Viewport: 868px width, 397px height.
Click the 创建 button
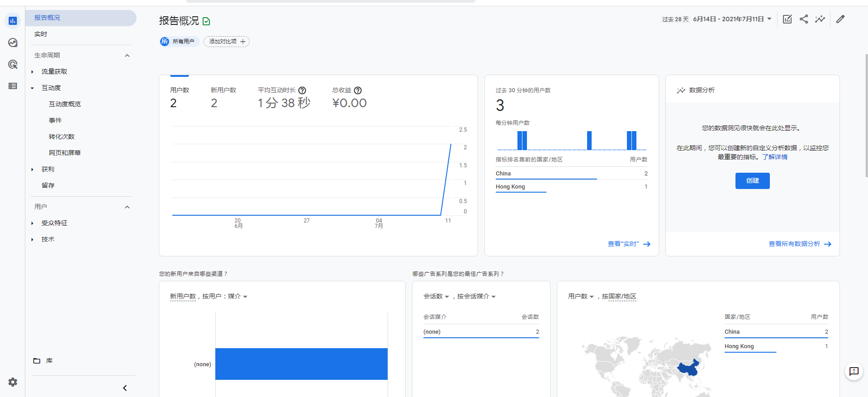[x=752, y=180]
